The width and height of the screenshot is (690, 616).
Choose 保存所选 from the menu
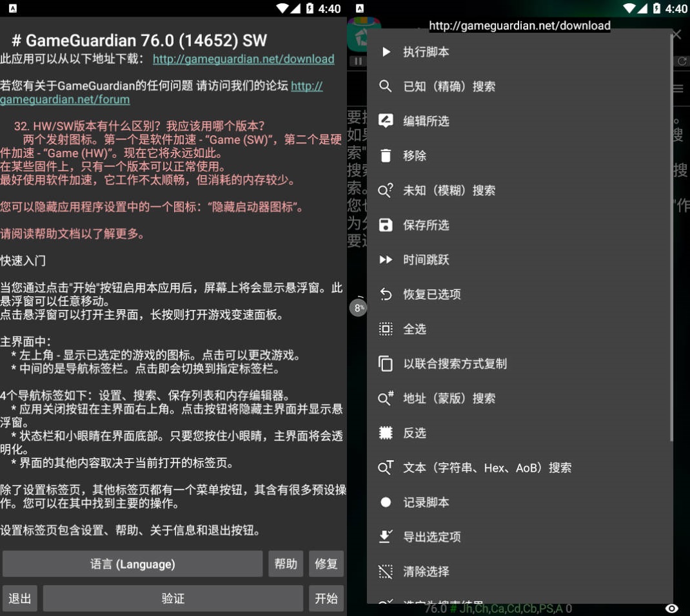click(x=519, y=225)
